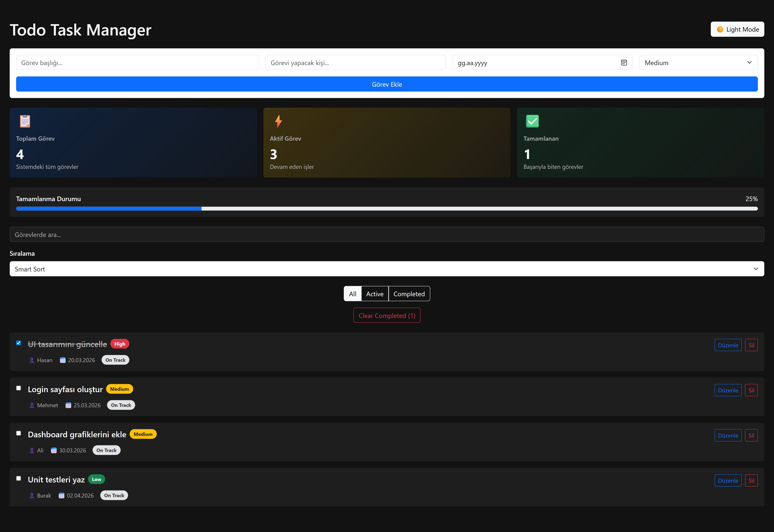Click the person icon next to Mehmet
The width and height of the screenshot is (774, 532).
[32, 405]
